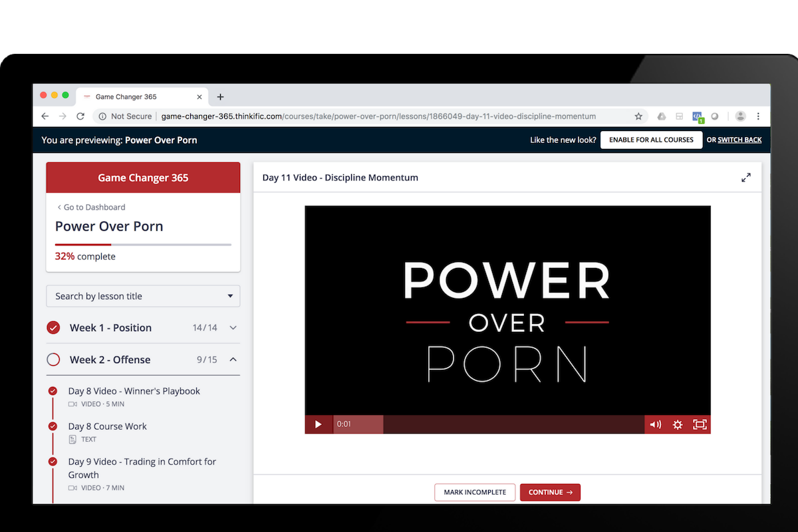Click the blue extension icon with green badge
Screen dimensions: 798x532
[x=697, y=116]
